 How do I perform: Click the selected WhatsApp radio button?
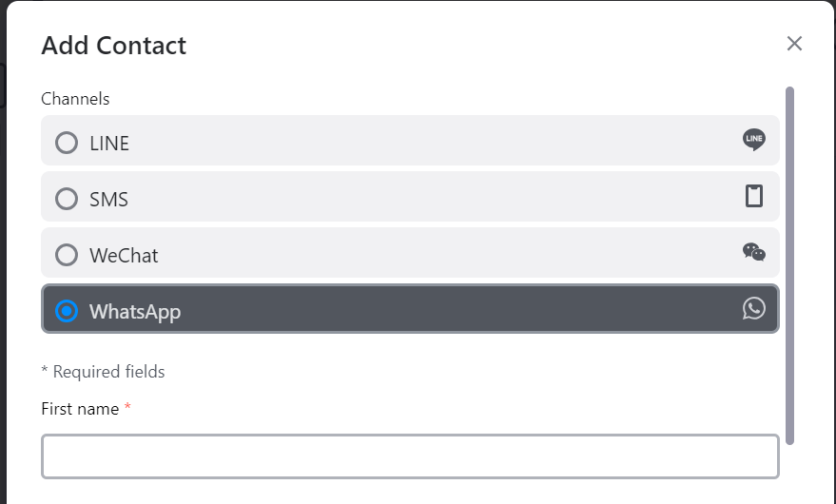pyautogui.click(x=67, y=311)
